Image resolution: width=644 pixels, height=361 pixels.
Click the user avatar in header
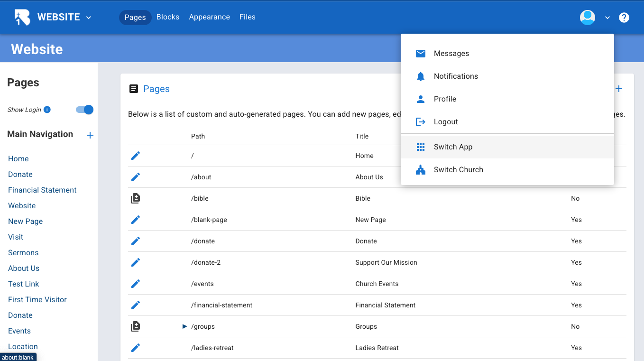588,18
